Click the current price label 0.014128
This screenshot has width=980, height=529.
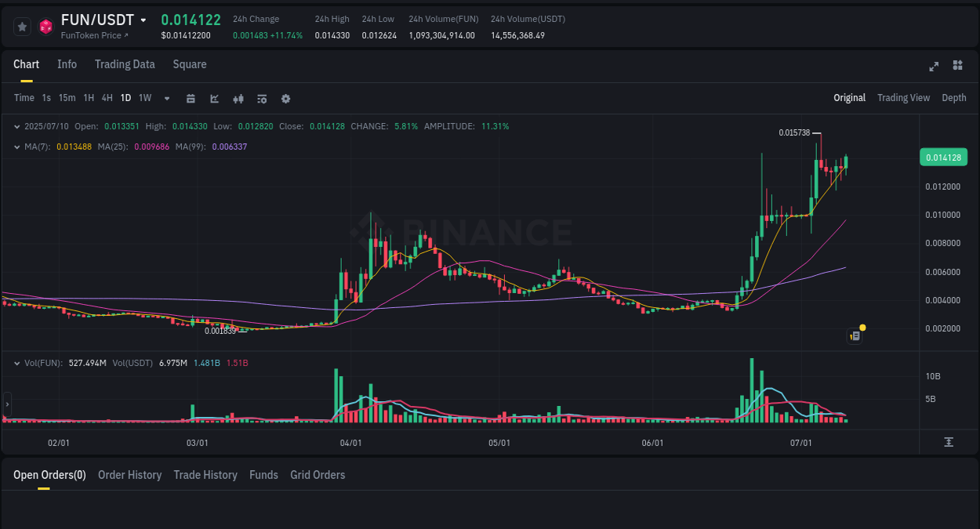(943, 157)
